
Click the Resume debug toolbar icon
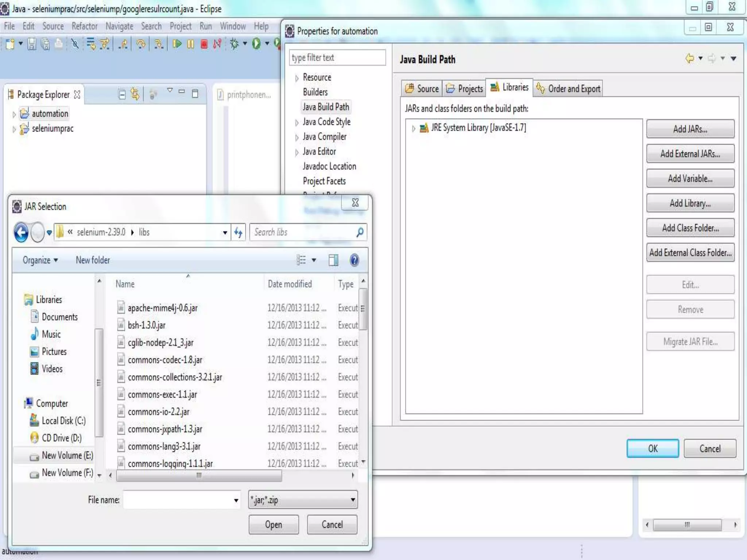pos(177,44)
